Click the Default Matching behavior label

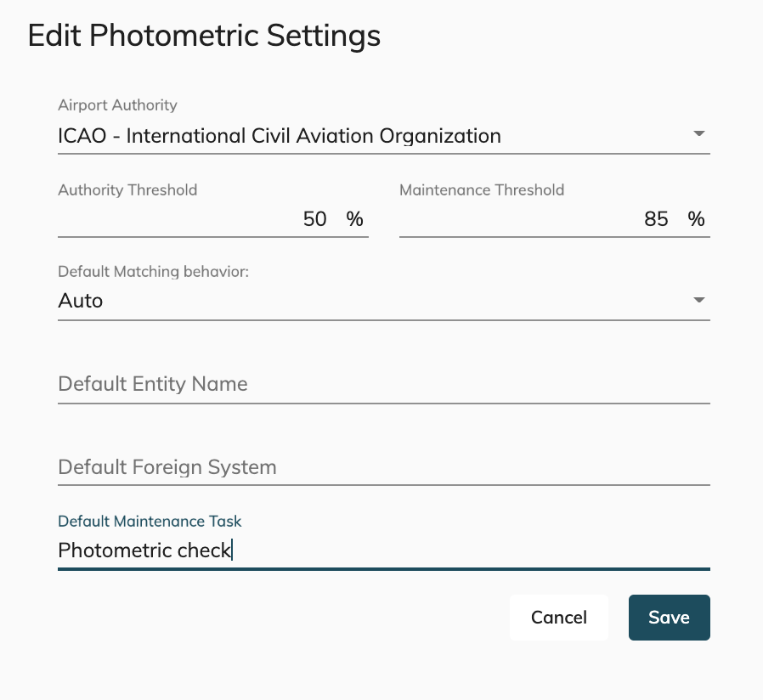(x=158, y=272)
